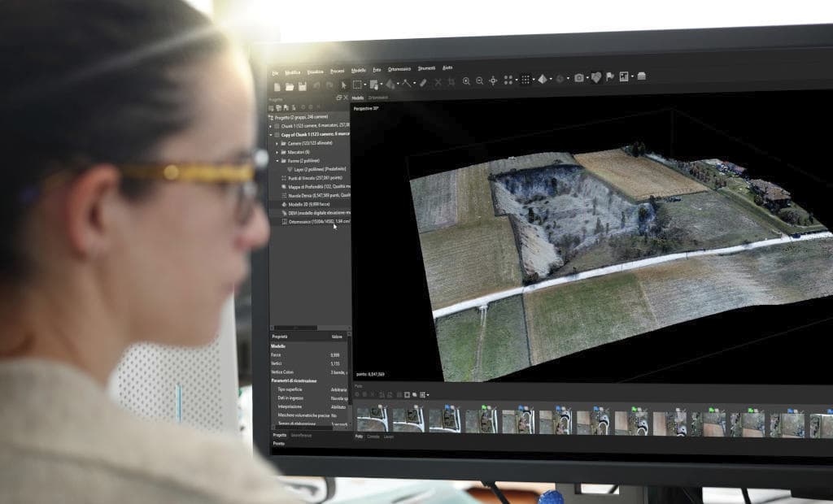This screenshot has height=504, width=833.
Task: Select the Nuvola Densa tree item
Action: click(x=316, y=195)
